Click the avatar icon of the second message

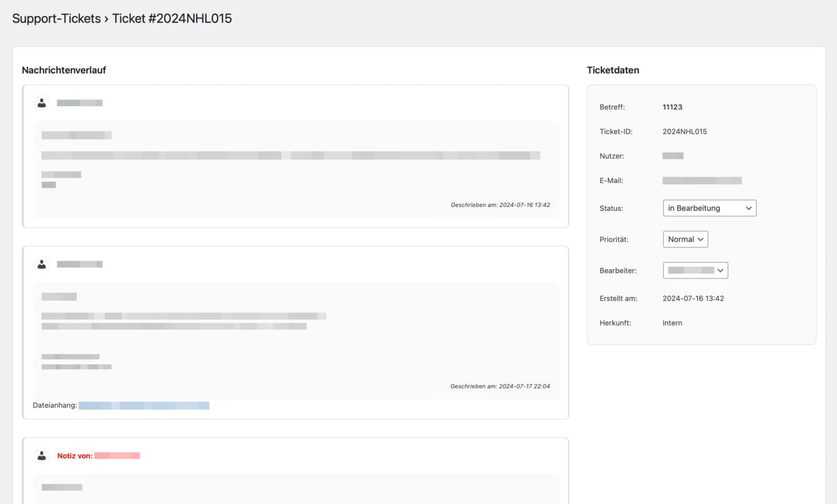click(42, 264)
